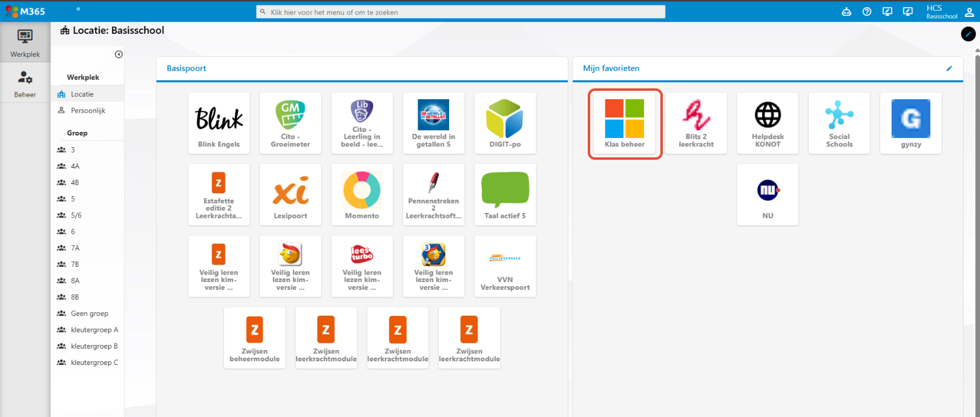Image resolution: width=980 pixels, height=417 pixels.
Task: Open the user account icon
Action: [x=969, y=11]
